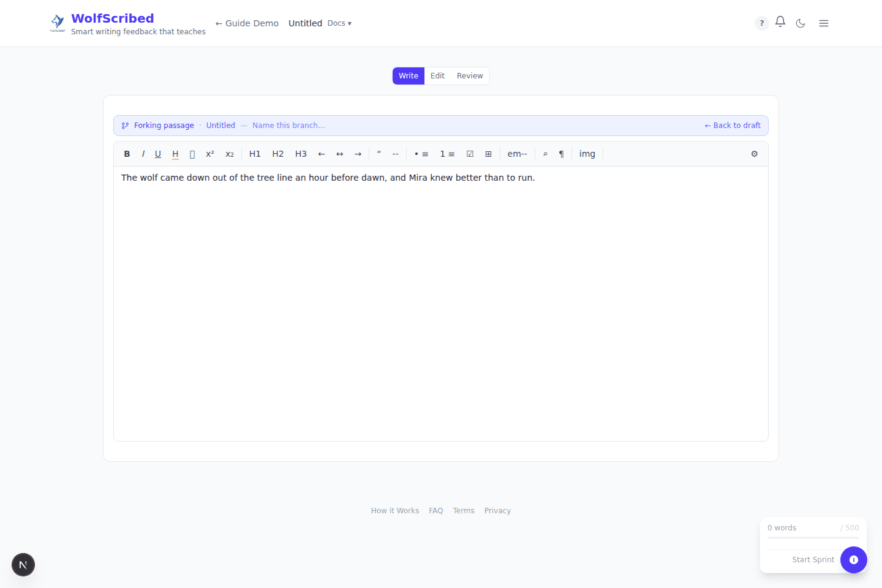The width and height of the screenshot is (882, 588).
Task: Create a numbered list
Action: pos(447,154)
